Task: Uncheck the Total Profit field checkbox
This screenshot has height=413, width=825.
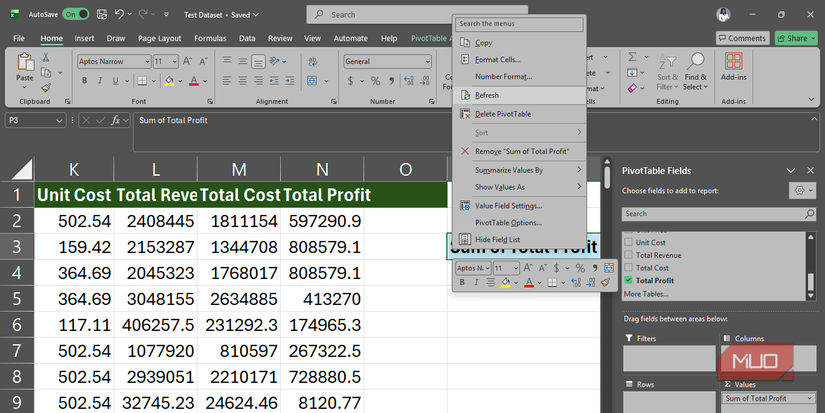Action: (628, 280)
